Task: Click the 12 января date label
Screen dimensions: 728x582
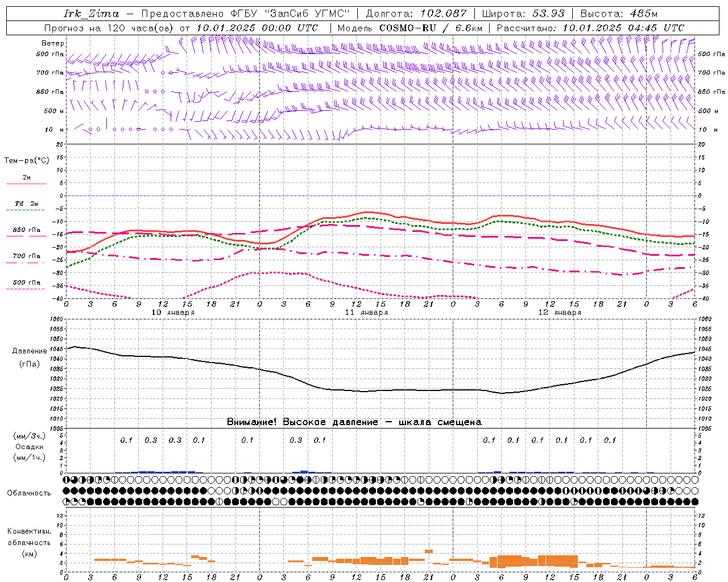Action: (x=560, y=313)
